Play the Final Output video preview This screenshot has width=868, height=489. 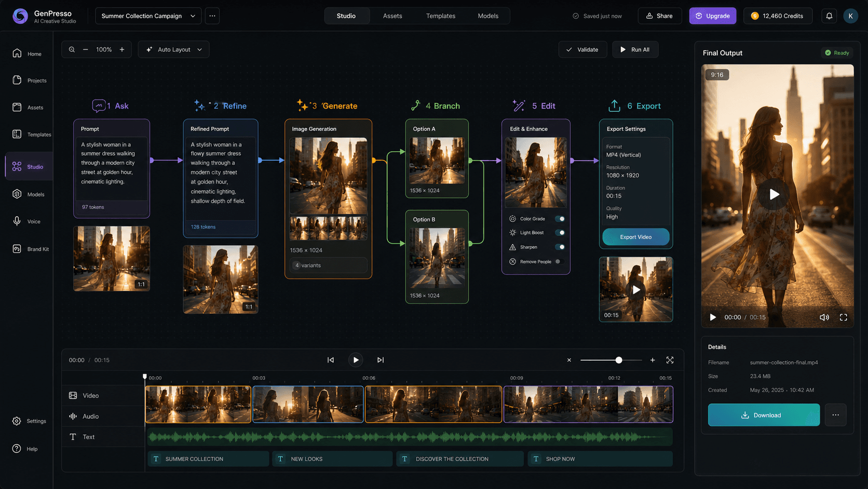click(x=774, y=194)
